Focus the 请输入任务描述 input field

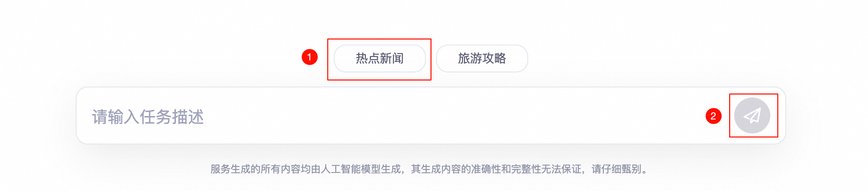(x=431, y=116)
